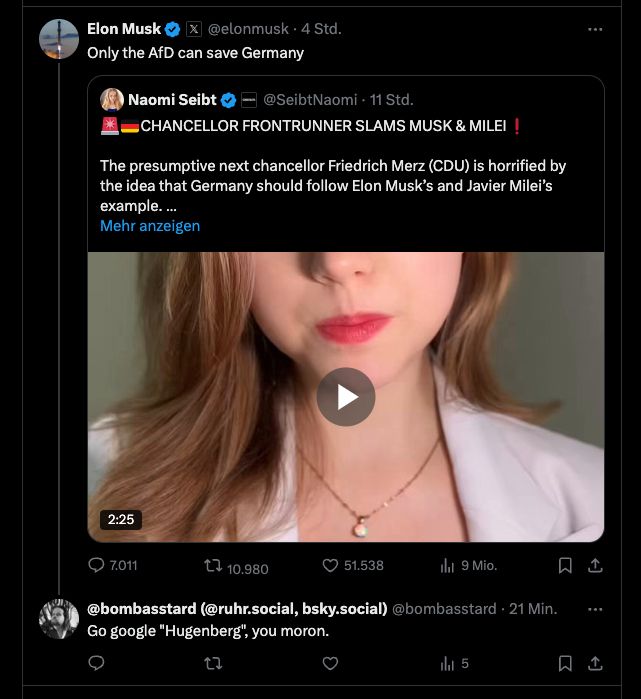Bookmark bombasstard's reply
The width and height of the screenshot is (641, 699).
565,663
